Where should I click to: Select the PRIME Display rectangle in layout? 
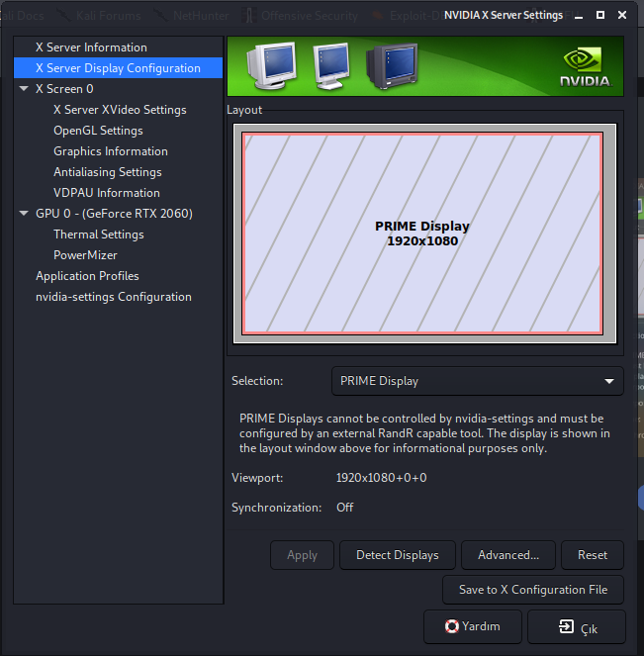(x=422, y=234)
